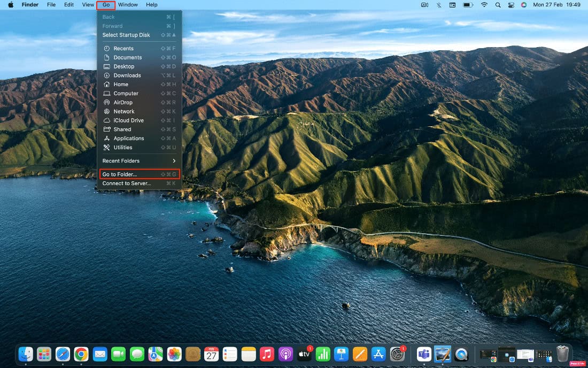Open the Window menu
The height and width of the screenshot is (368, 588).
coord(128,5)
